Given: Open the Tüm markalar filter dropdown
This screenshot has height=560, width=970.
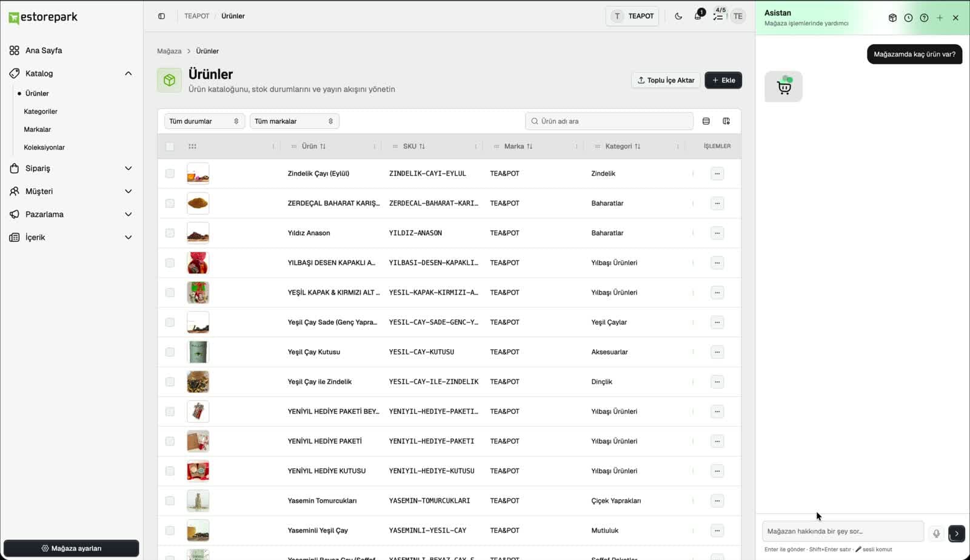Looking at the screenshot, I should tap(294, 121).
